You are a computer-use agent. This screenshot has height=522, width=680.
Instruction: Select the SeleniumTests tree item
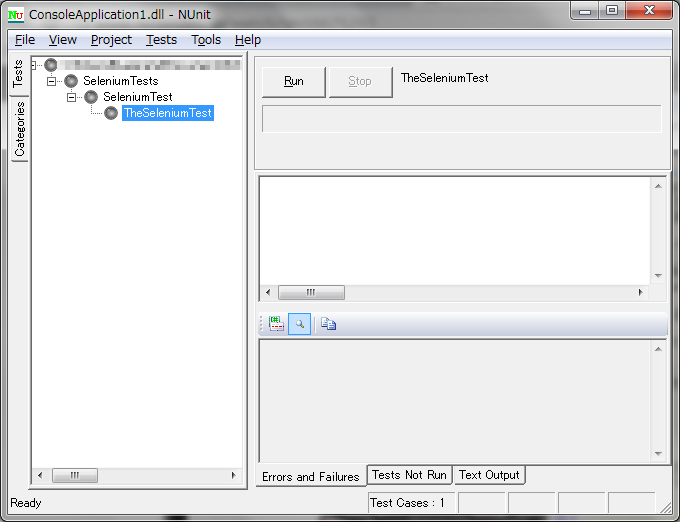(121, 81)
